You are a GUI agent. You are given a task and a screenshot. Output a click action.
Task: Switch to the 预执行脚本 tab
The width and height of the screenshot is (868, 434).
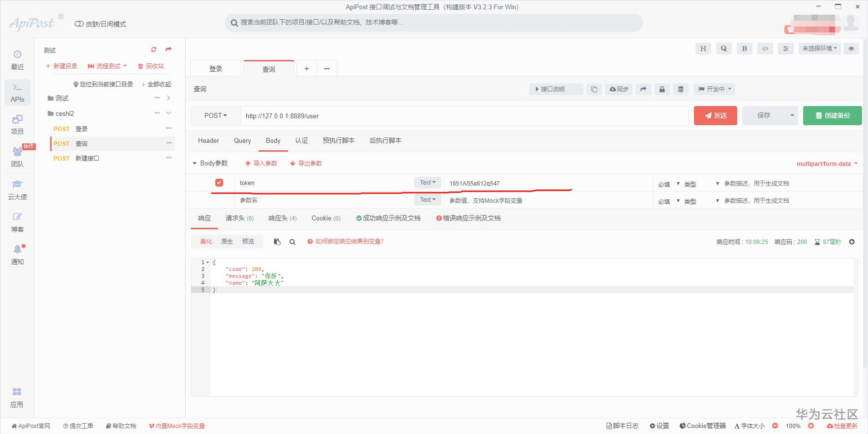click(x=338, y=141)
